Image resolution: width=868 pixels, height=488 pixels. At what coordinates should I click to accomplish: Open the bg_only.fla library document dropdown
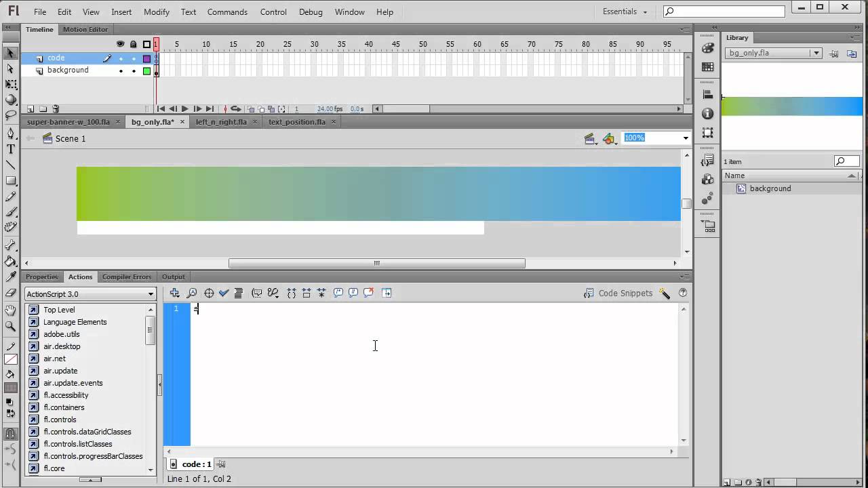[x=773, y=53]
